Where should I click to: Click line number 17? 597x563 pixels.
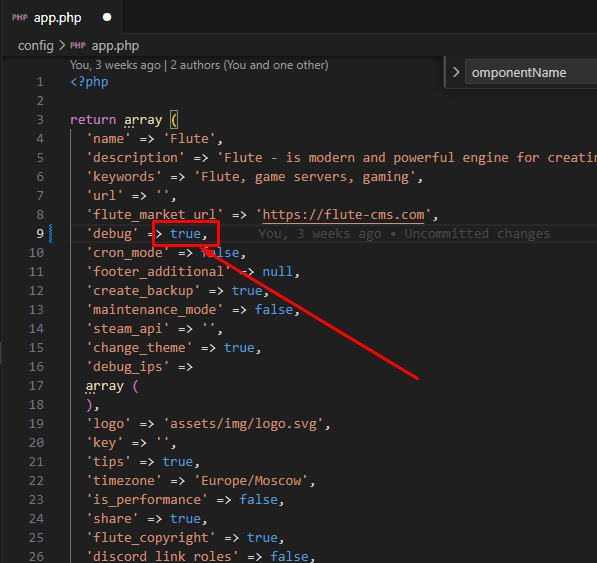coord(36,386)
